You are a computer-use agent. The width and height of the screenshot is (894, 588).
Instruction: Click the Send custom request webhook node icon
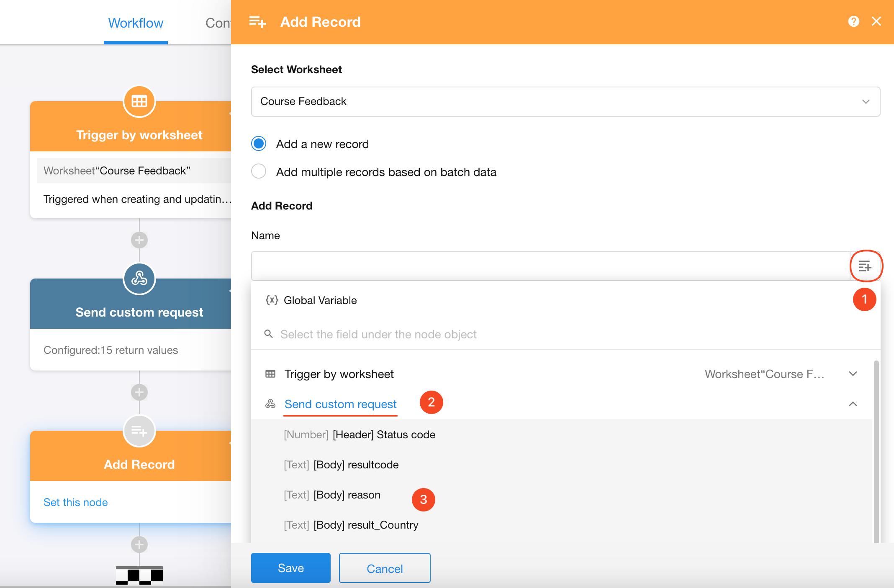point(139,279)
